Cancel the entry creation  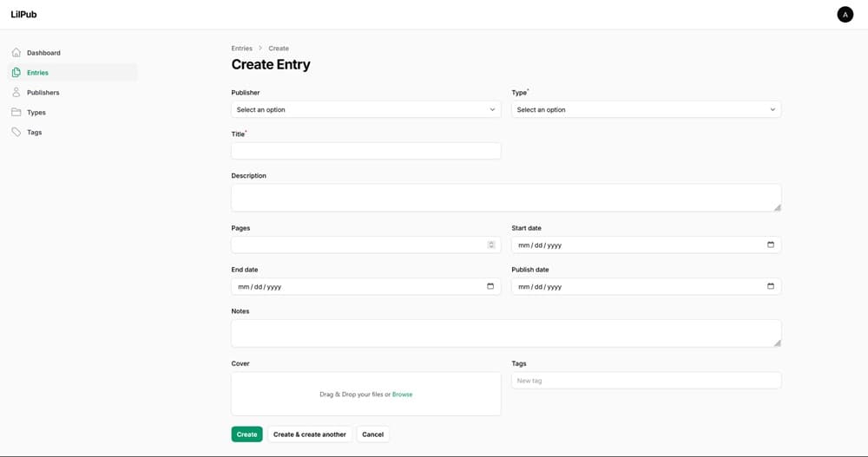tap(372, 434)
